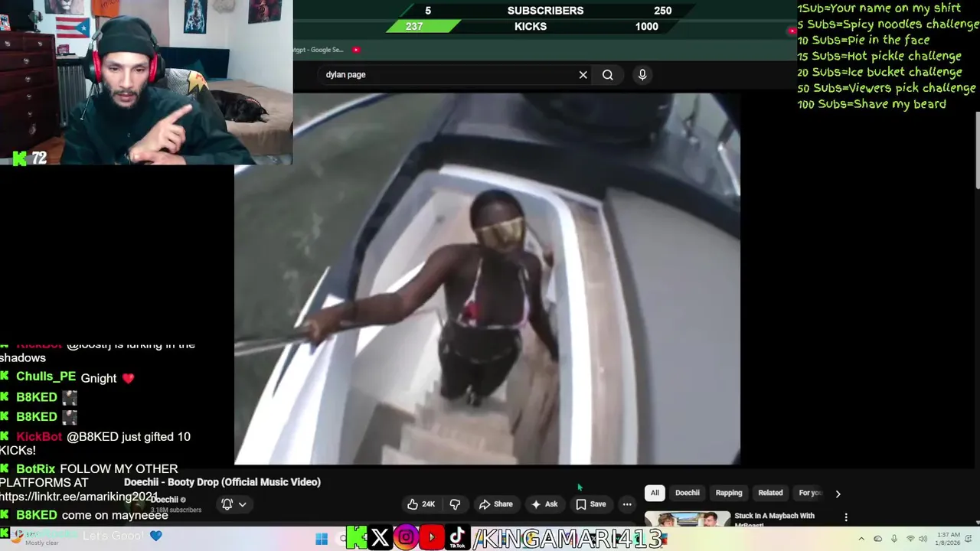Click the linktr.ee/amariking2024 link in chat
This screenshot has width=980, height=551.
pos(79,497)
